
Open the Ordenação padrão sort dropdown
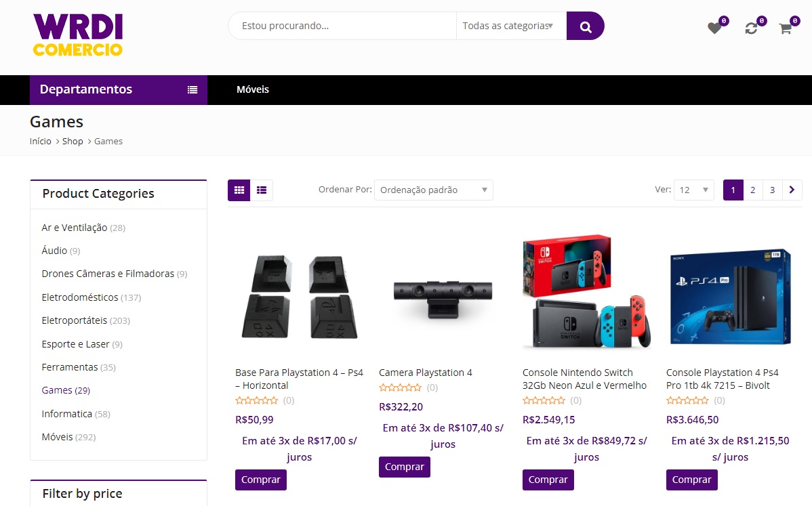[433, 190]
